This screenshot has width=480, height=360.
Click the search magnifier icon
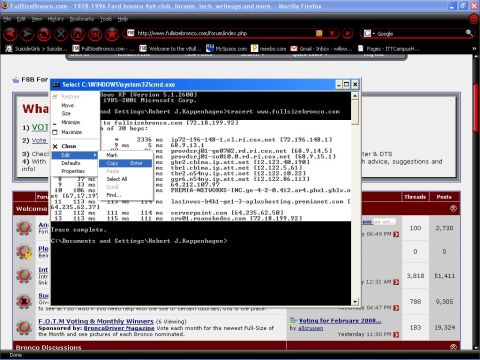pos(469,33)
